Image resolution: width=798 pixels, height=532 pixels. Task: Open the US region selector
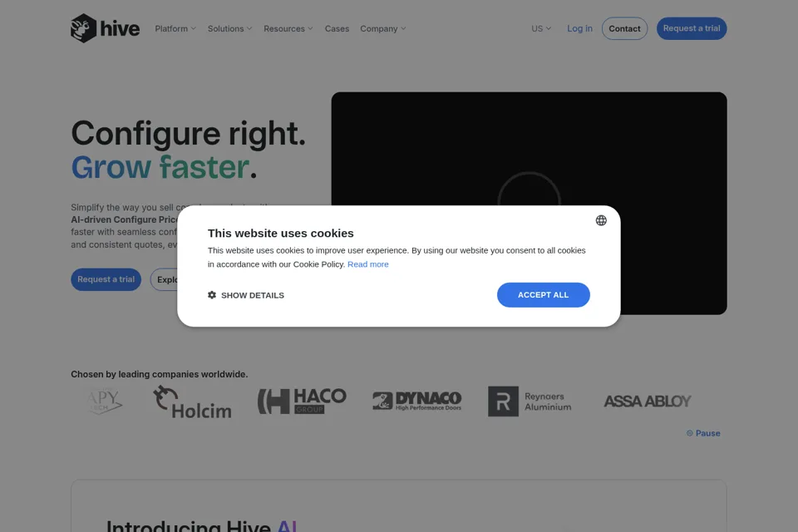[541, 28]
